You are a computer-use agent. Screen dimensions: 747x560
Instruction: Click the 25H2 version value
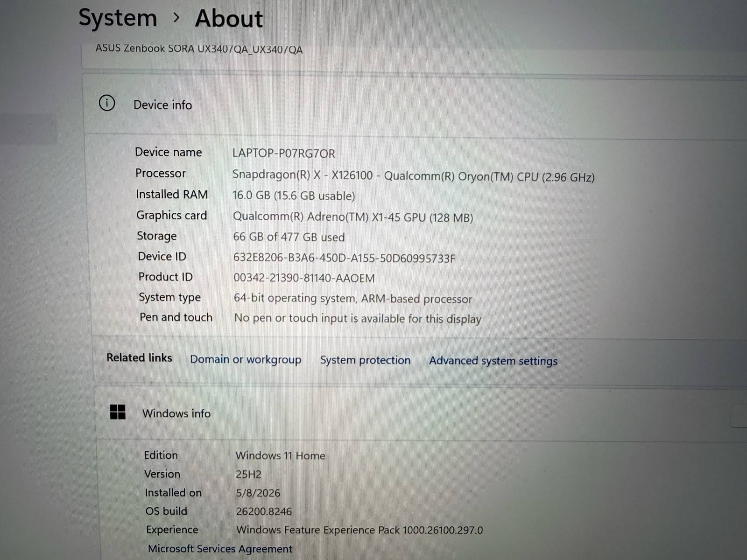point(248,474)
